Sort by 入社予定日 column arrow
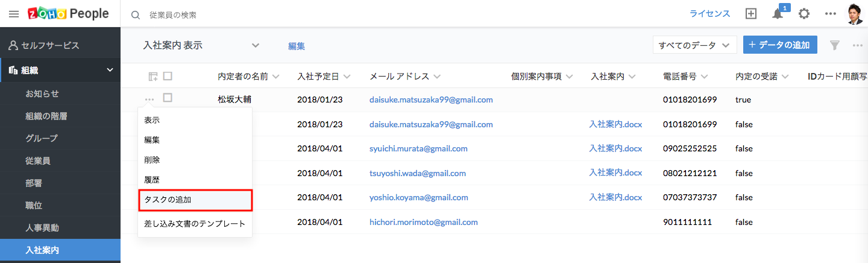Viewport: 868px width, 263px height. coord(348,77)
